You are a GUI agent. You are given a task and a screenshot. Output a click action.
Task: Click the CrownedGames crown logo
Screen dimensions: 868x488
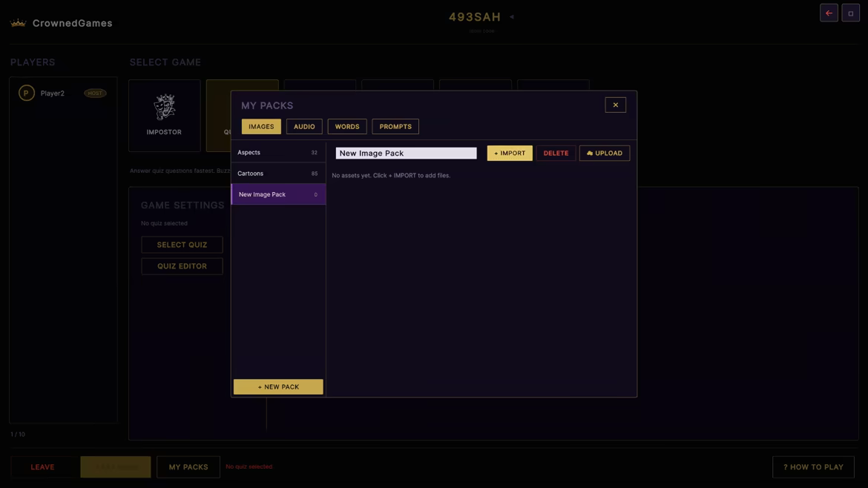(19, 23)
